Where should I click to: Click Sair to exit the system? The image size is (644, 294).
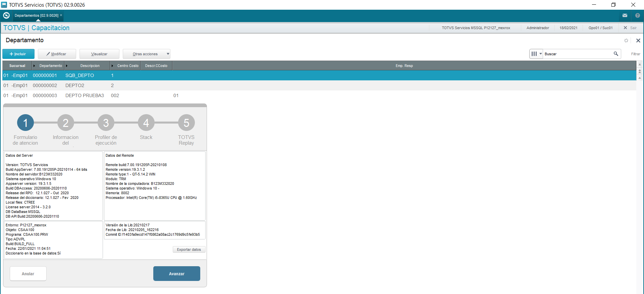[630, 28]
